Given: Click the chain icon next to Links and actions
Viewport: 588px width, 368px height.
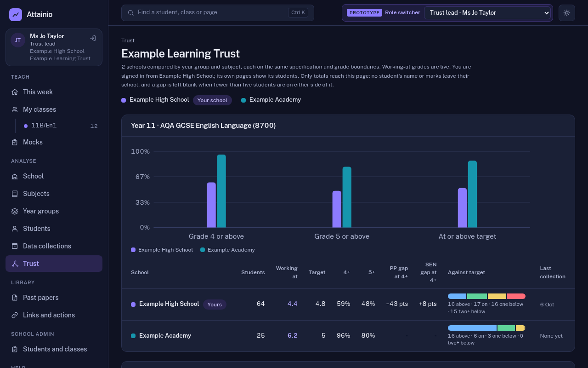Looking at the screenshot, I should point(15,315).
